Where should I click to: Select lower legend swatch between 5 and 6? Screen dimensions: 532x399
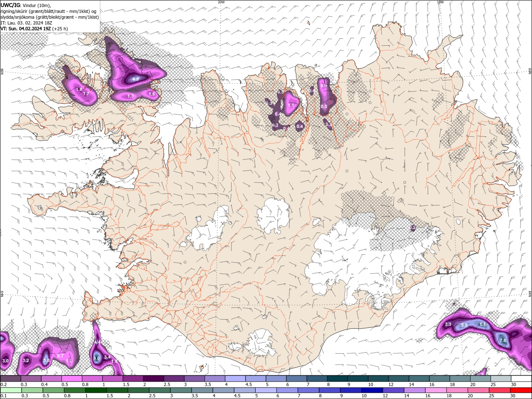tap(266, 390)
